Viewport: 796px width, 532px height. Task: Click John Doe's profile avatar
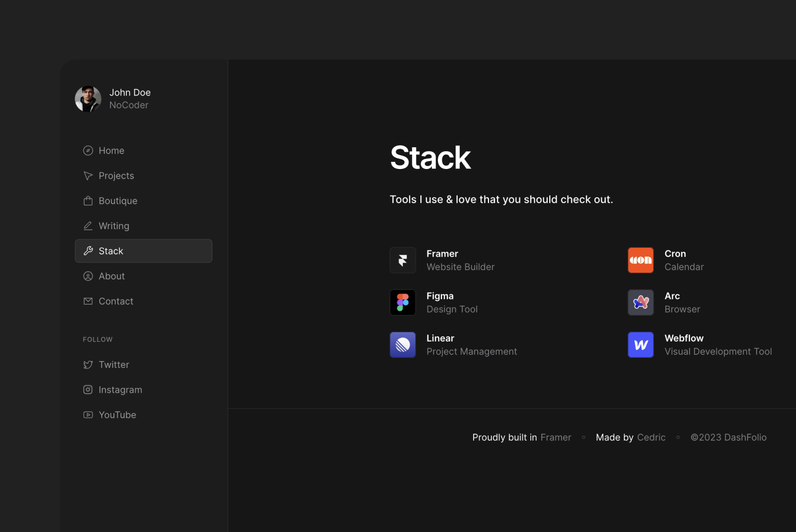pyautogui.click(x=88, y=99)
